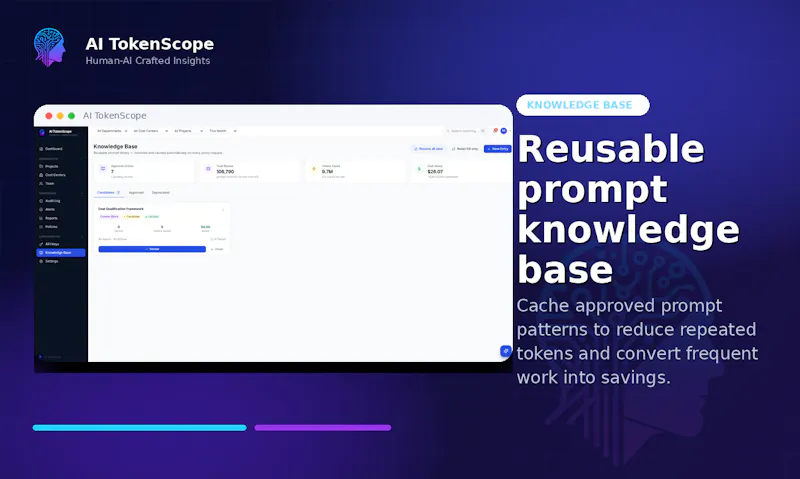Click the Approved Entries card icon
This screenshot has width=800, height=479.
coord(103,169)
